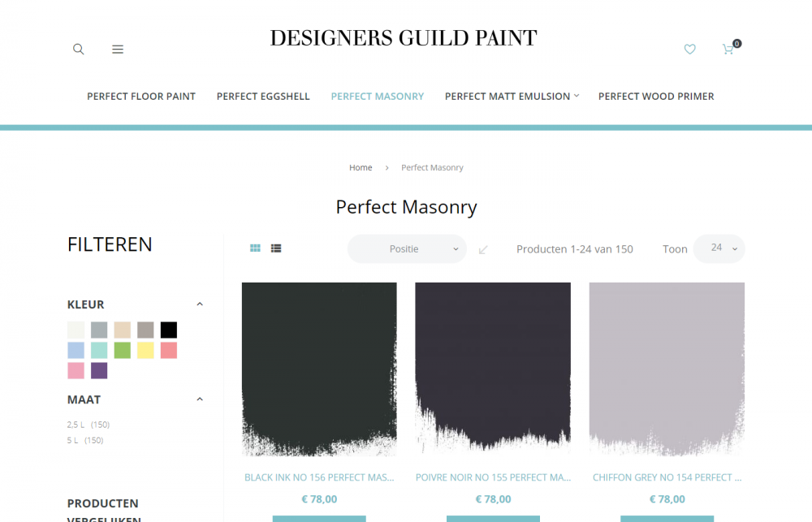Expand Perfect Matt Emulsion submenu chevron
Image resolution: width=812 pixels, height=522 pixels.
coord(577,96)
